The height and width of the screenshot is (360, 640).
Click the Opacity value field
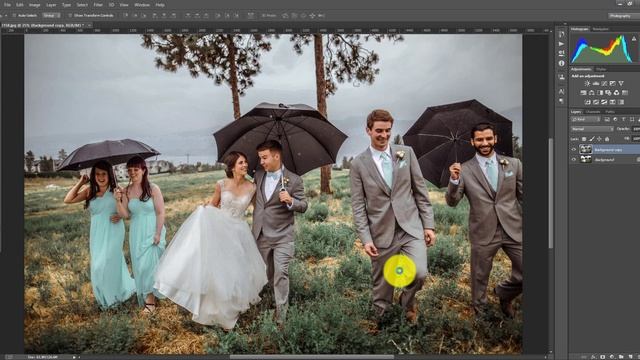coord(636,129)
